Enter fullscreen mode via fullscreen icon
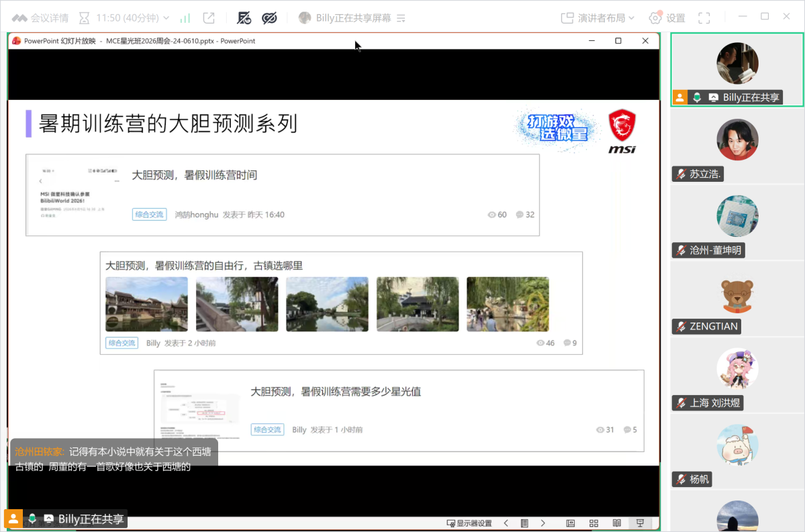The width and height of the screenshot is (805, 532). pos(704,18)
